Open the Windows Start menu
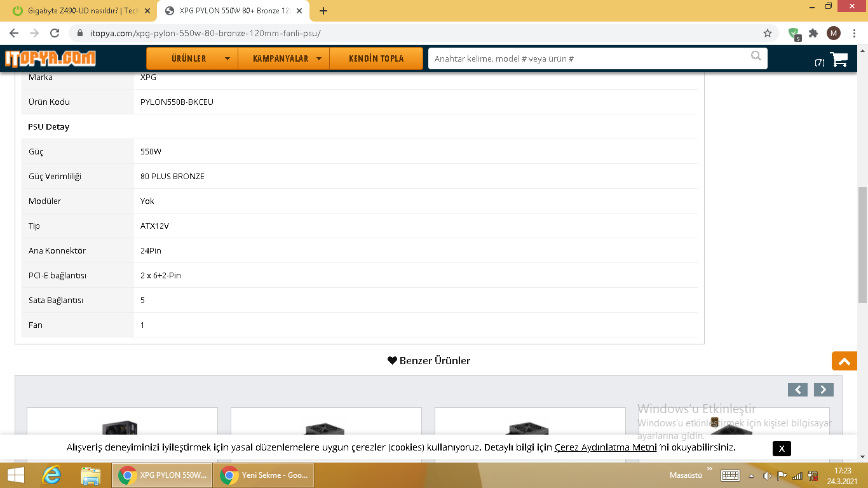This screenshot has height=488, width=868. tap(16, 475)
